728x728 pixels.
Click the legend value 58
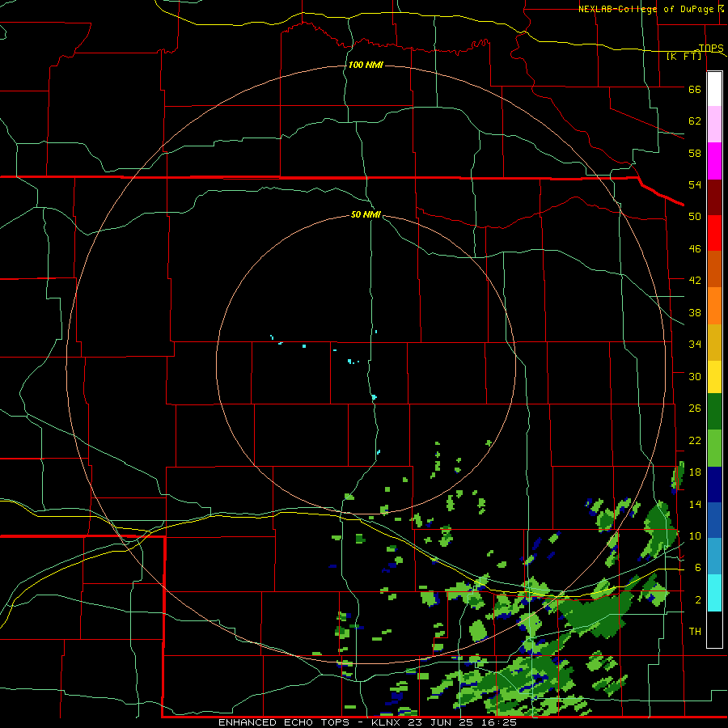pyautogui.click(x=695, y=153)
